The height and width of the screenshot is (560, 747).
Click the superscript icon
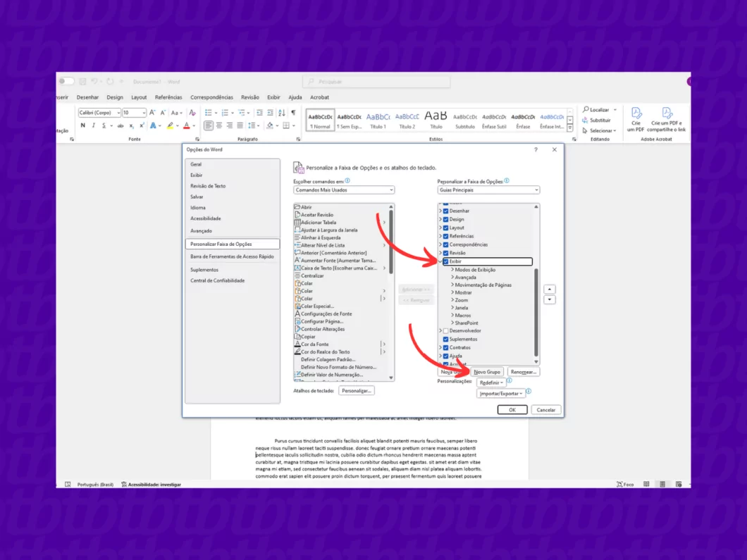(x=142, y=125)
